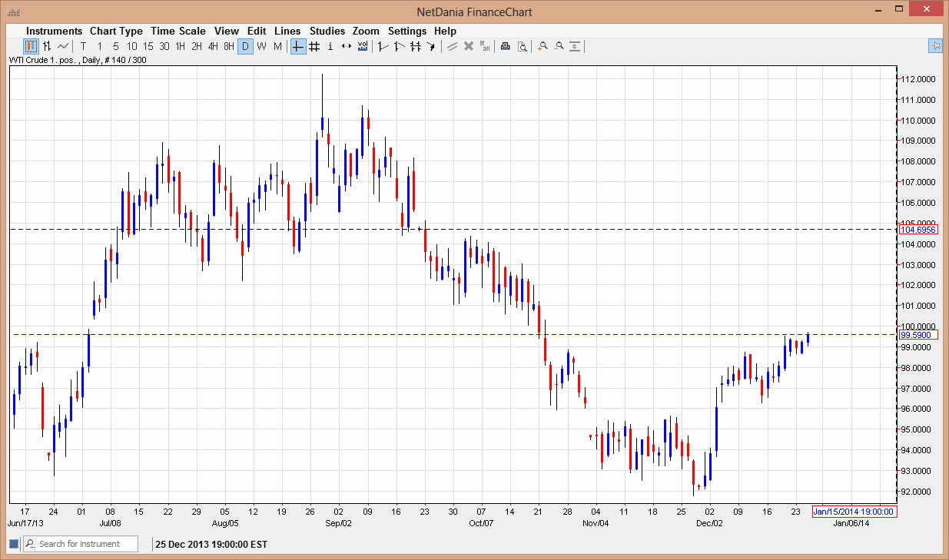The width and height of the screenshot is (949, 560).
Task: Switch to weekly (W) time scale
Action: 261,46
